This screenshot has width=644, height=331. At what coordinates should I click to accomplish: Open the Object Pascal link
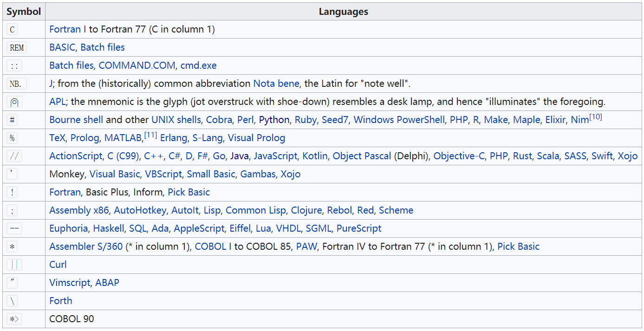(x=362, y=156)
